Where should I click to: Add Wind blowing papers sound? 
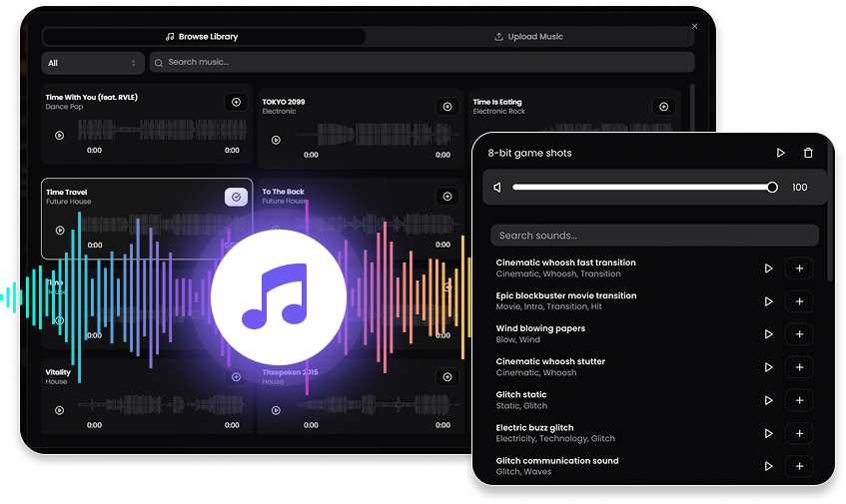[x=799, y=334]
